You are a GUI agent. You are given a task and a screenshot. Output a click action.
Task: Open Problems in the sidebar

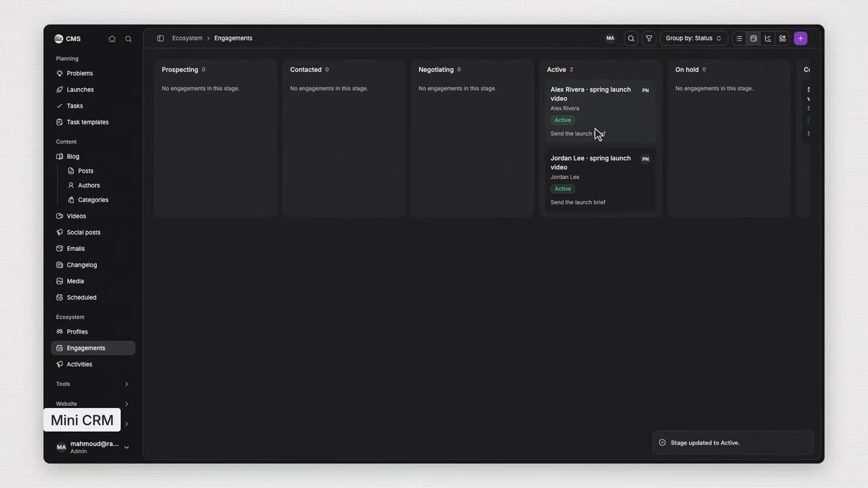pyautogui.click(x=93, y=73)
